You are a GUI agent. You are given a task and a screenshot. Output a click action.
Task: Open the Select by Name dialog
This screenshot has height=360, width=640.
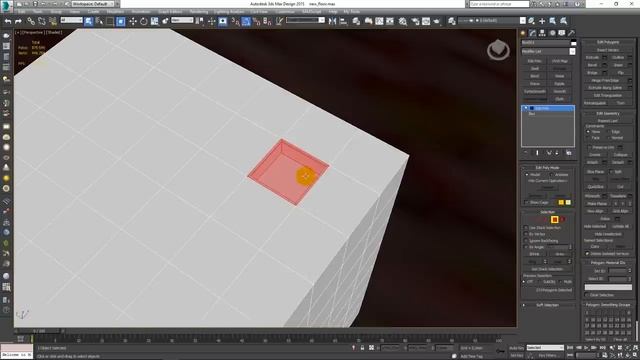click(x=99, y=21)
